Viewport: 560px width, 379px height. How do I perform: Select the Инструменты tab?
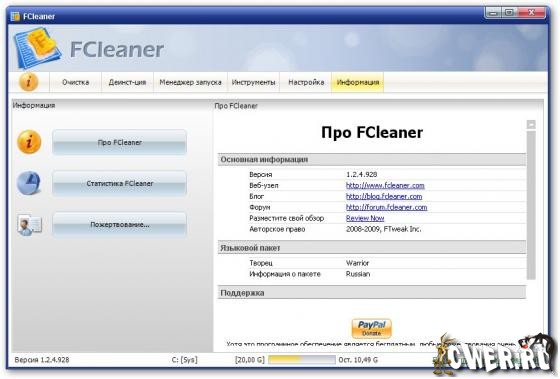click(x=253, y=82)
